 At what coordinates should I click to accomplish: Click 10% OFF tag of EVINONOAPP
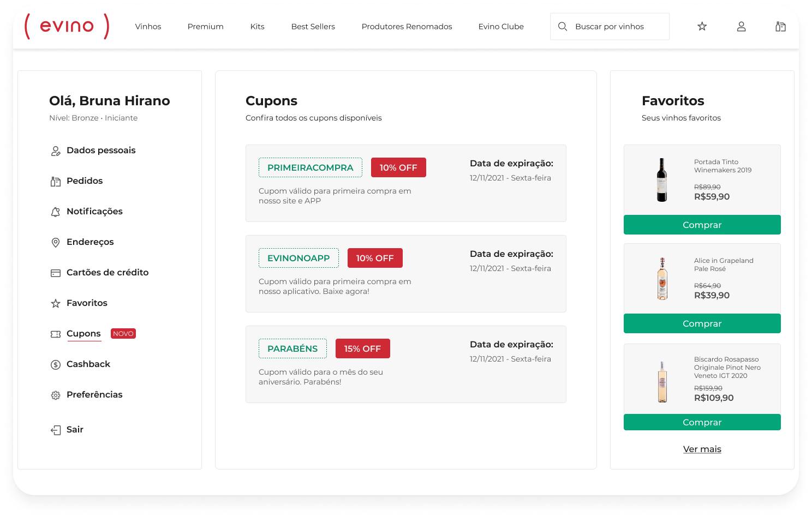point(375,258)
